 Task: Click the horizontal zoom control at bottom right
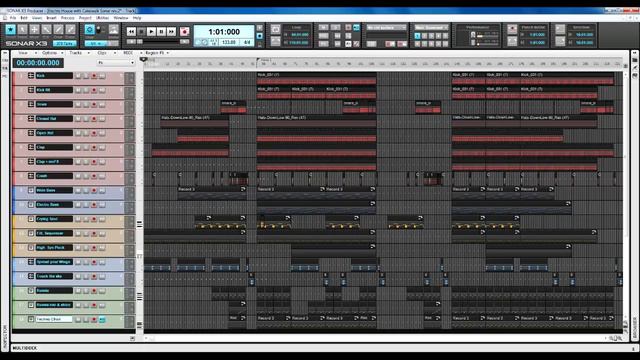pos(615,338)
